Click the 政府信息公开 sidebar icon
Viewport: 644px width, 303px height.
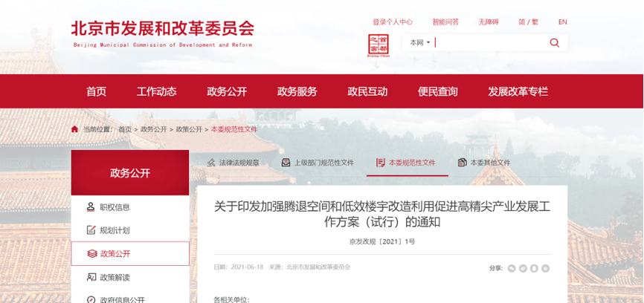(x=91, y=300)
